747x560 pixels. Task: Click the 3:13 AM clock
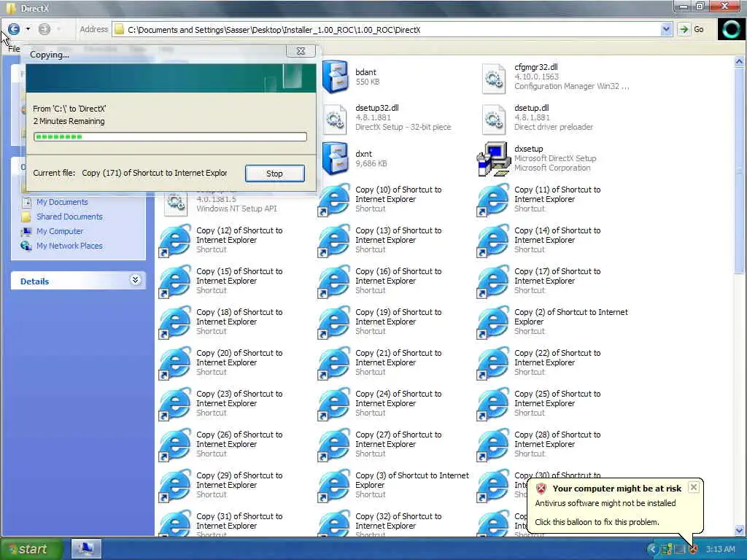(720, 550)
